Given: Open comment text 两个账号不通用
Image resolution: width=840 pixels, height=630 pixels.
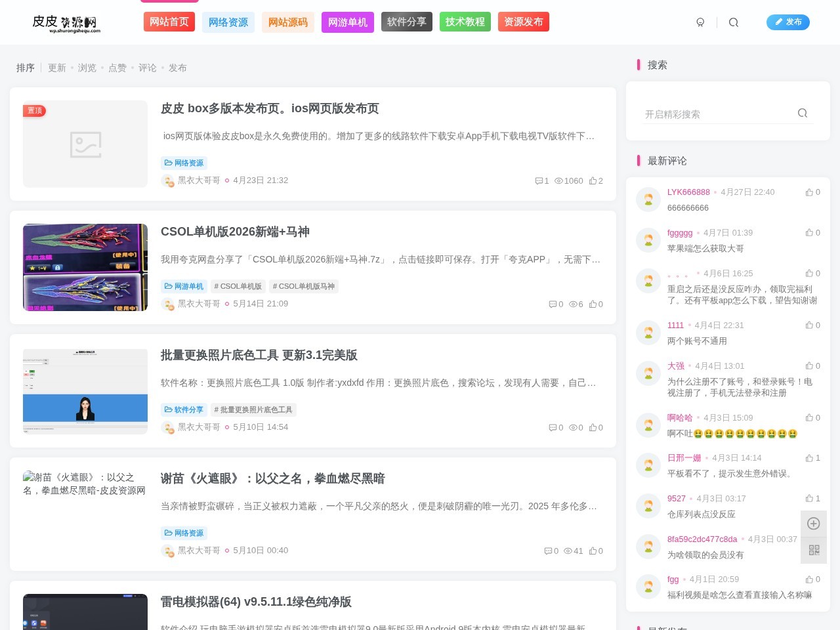Looking at the screenshot, I should (697, 341).
